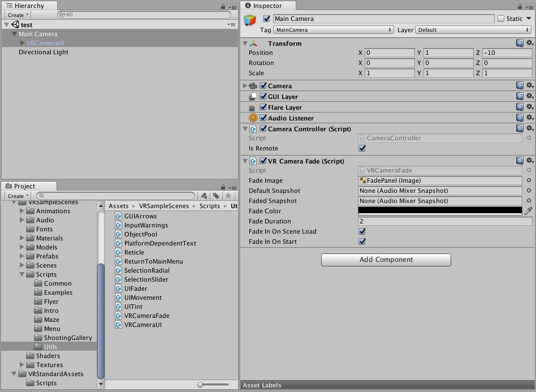The height and width of the screenshot is (392, 536).
Task: Open the Layer Default dropdown
Action: 473,30
